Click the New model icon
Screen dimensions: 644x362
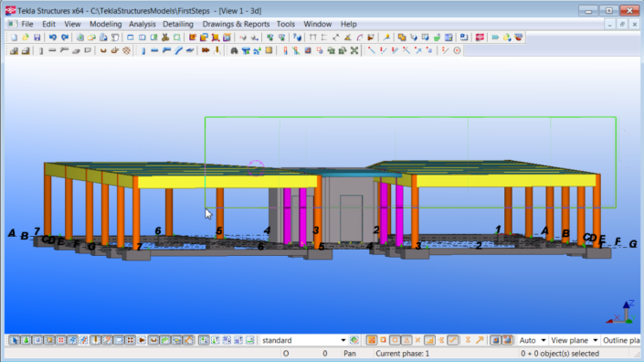14,37
